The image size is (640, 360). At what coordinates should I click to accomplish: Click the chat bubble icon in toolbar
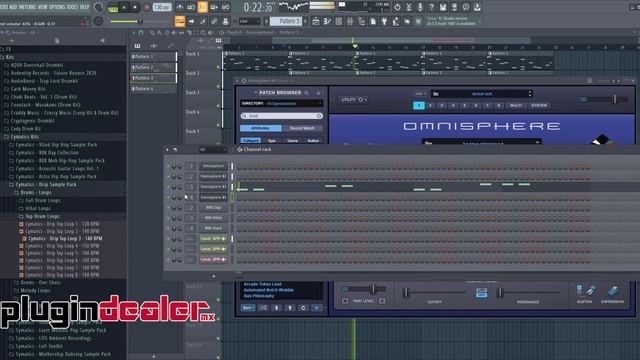(466, 7)
